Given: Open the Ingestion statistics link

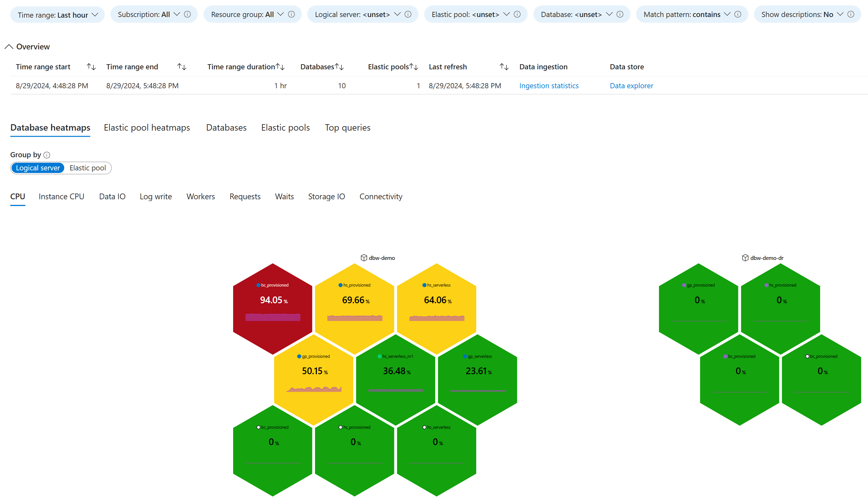Looking at the screenshot, I should tap(549, 85).
